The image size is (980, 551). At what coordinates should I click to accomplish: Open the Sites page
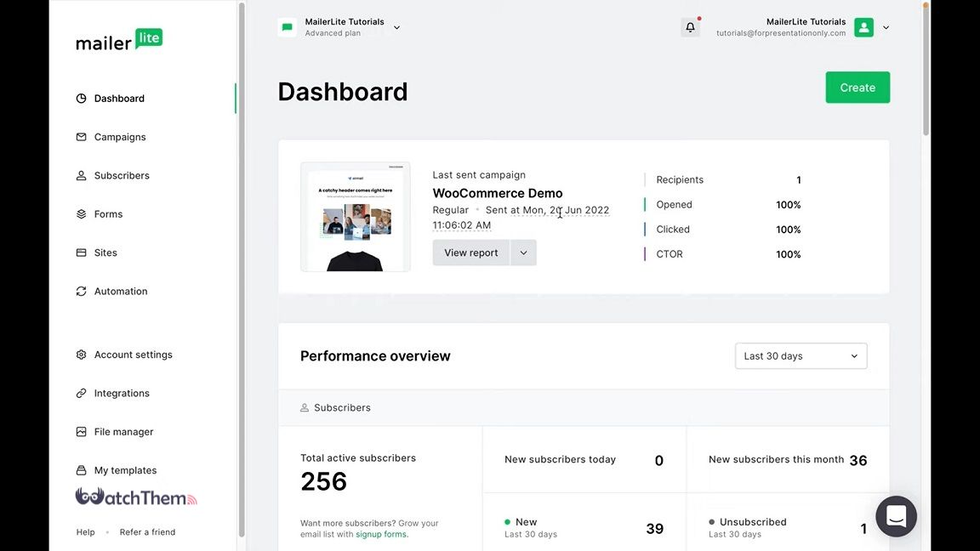(105, 253)
